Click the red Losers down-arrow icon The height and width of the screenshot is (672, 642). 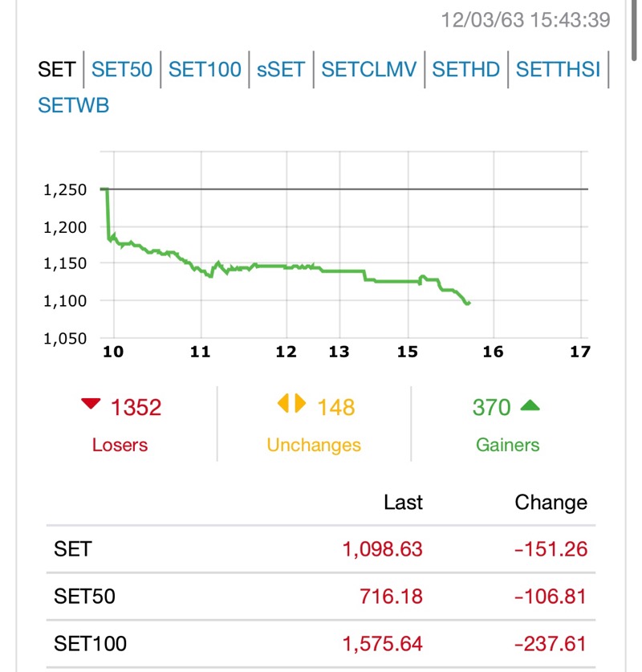pyautogui.click(x=91, y=404)
